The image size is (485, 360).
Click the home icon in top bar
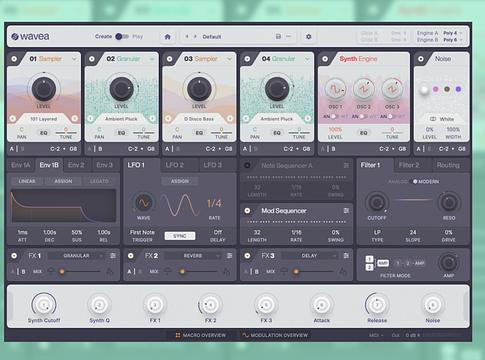pyautogui.click(x=168, y=37)
